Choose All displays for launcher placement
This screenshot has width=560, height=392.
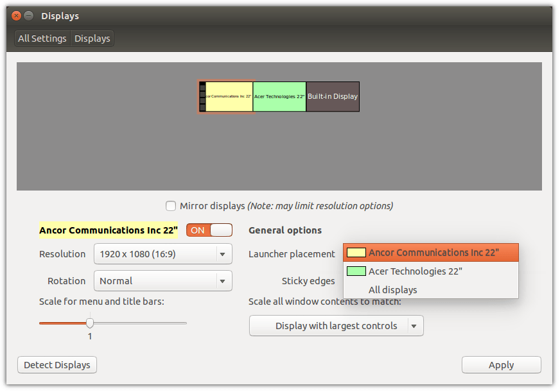(431, 289)
